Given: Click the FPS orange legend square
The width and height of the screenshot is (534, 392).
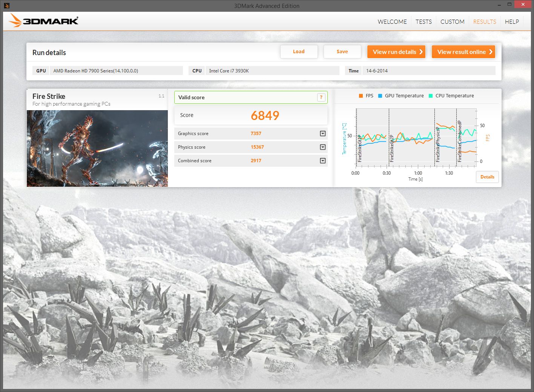Looking at the screenshot, I should point(361,96).
